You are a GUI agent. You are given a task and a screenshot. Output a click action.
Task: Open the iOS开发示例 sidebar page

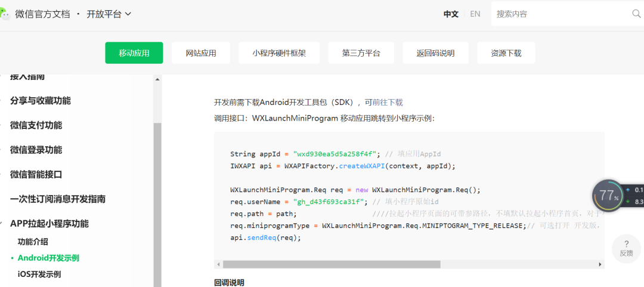(x=39, y=274)
